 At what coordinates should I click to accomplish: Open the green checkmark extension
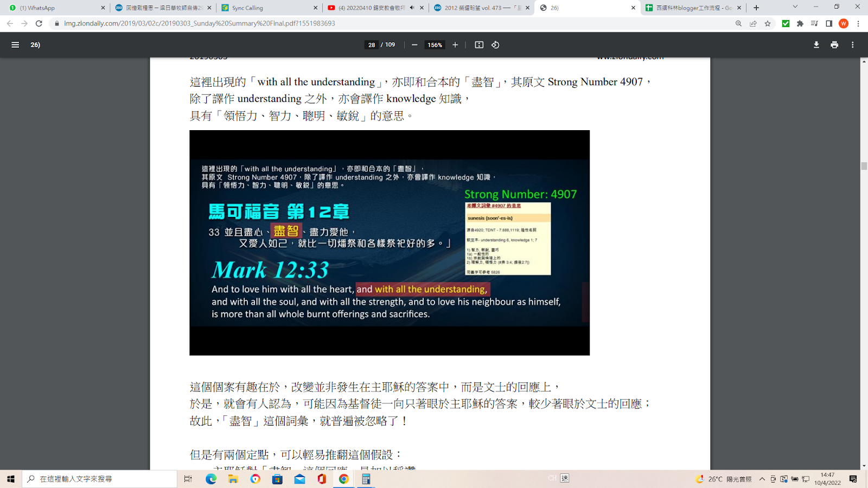pos(786,23)
